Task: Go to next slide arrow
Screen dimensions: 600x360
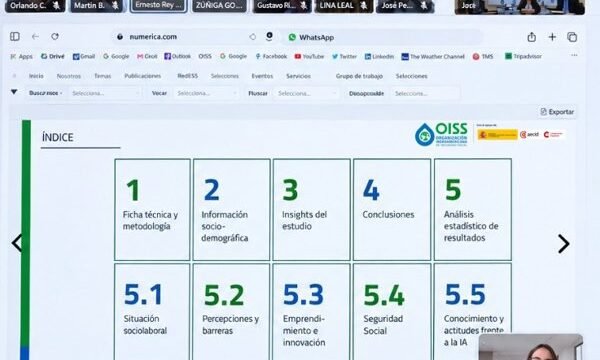Action: click(564, 244)
